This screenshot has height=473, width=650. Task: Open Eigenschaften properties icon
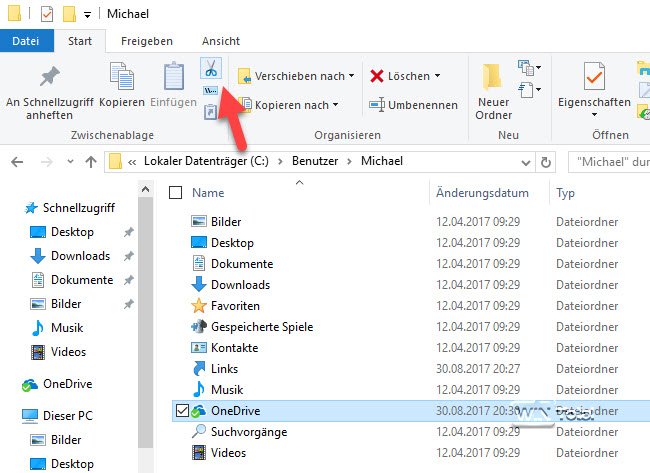[x=594, y=76]
